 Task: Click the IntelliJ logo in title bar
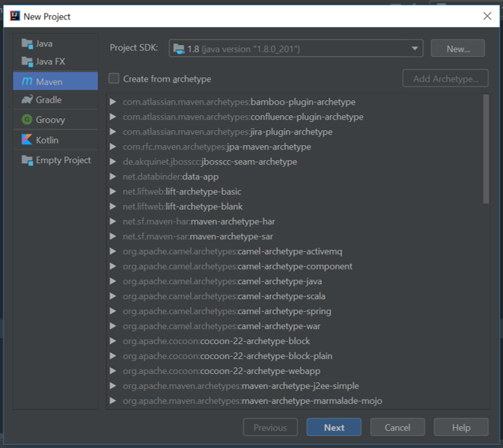point(15,16)
